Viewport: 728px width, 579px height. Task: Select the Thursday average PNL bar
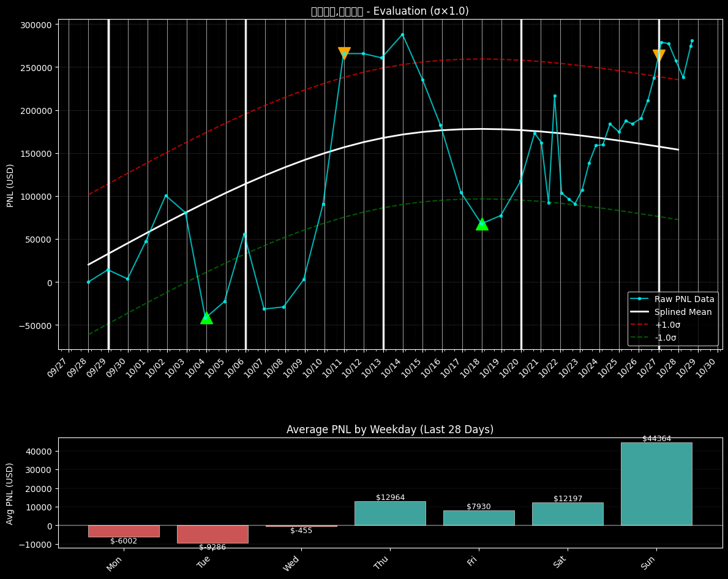[390, 513]
